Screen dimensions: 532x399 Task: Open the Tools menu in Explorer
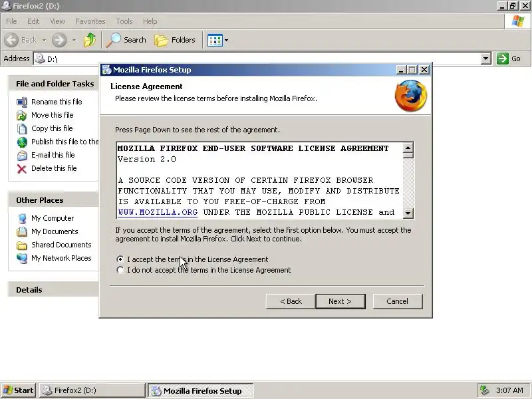(124, 21)
